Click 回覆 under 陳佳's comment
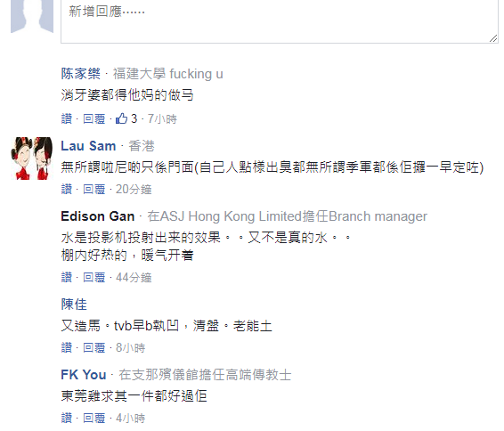Screen dimensions: 504x431 pos(93,348)
